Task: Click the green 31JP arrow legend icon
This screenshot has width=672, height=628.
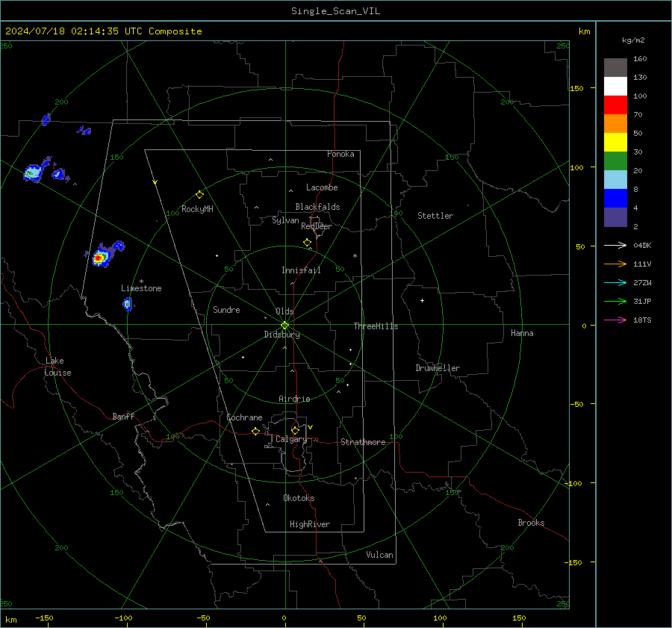Action: point(615,302)
